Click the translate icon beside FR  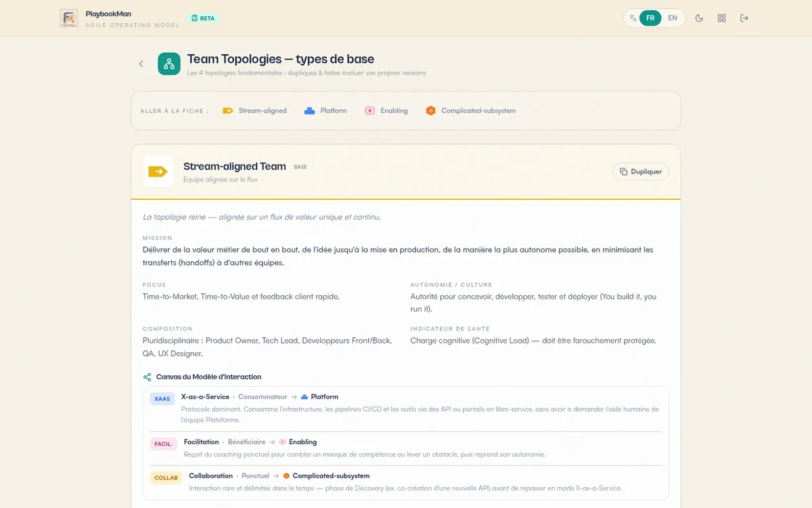tap(633, 18)
